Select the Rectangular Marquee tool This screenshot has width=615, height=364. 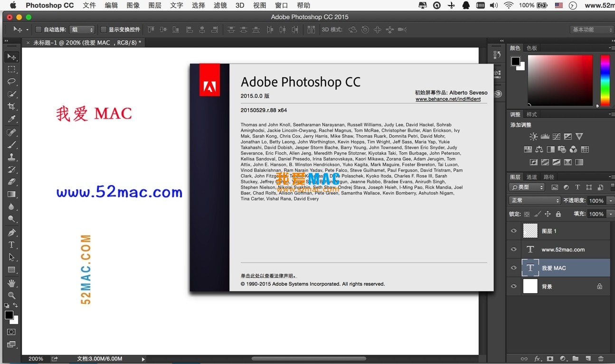click(x=11, y=69)
